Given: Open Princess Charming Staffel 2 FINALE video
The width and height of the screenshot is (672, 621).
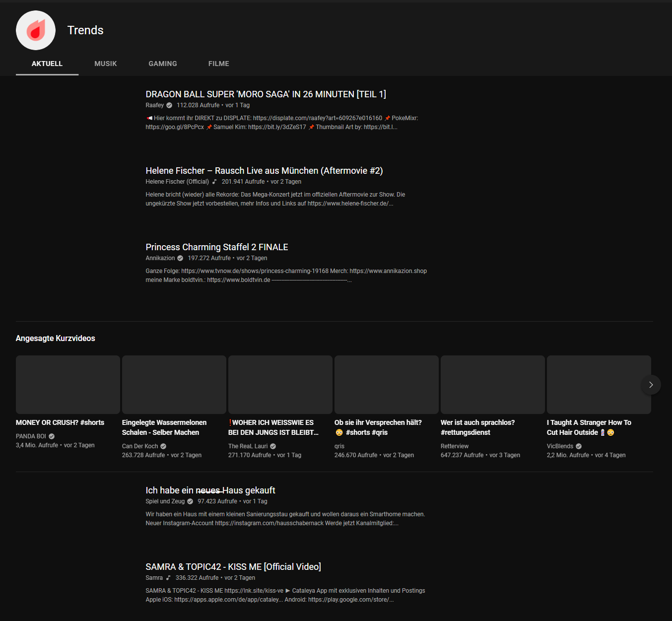Looking at the screenshot, I should click(x=217, y=247).
